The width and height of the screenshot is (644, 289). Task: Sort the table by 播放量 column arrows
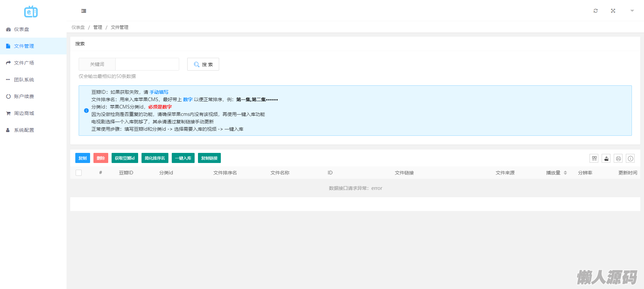coord(565,173)
